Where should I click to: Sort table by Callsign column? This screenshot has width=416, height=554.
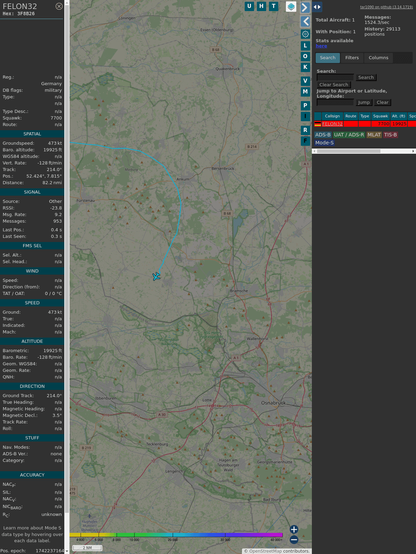tap(332, 116)
